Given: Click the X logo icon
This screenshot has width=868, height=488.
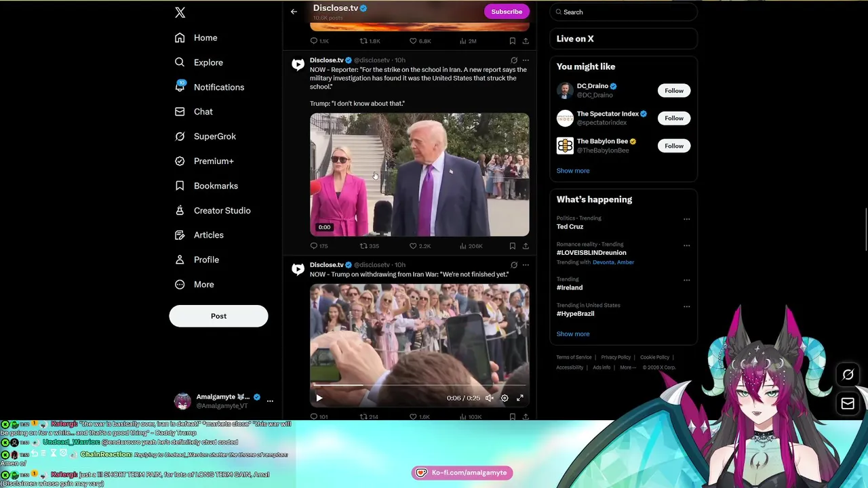Looking at the screenshot, I should click(x=180, y=12).
